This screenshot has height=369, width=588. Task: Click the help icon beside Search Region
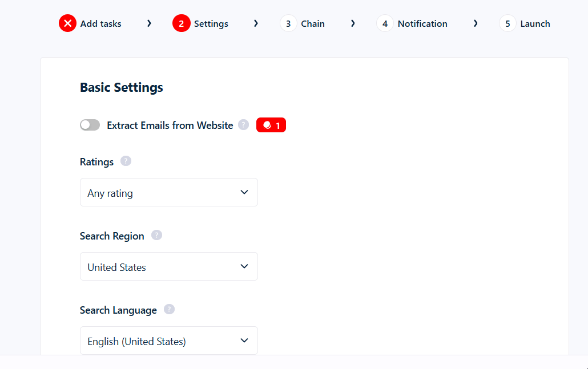click(156, 236)
